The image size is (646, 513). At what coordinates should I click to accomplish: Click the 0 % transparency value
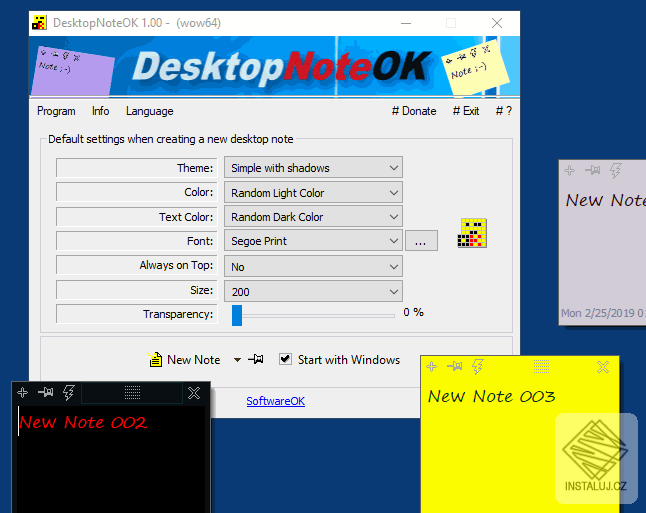[x=413, y=312]
